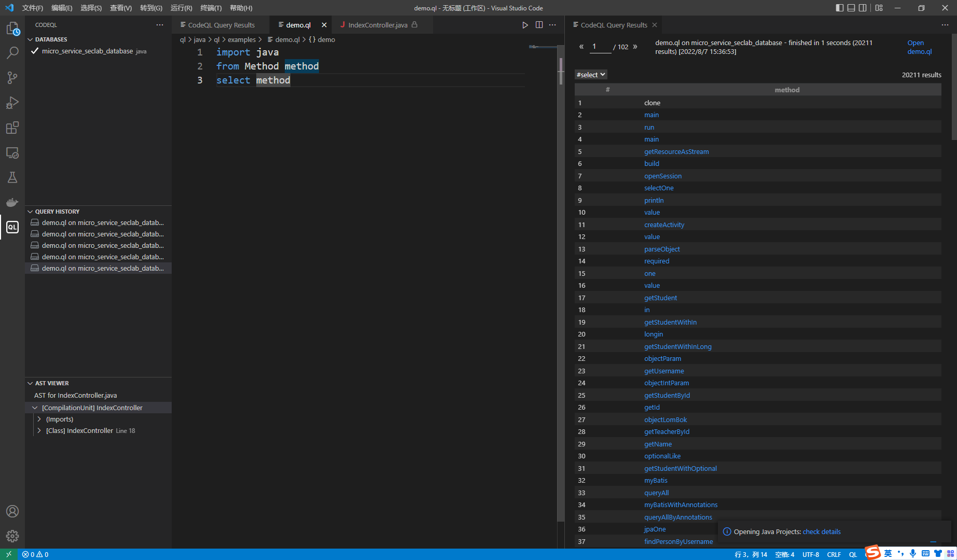Open Remote Explorer view
The width and height of the screenshot is (957, 560).
tap(12, 152)
